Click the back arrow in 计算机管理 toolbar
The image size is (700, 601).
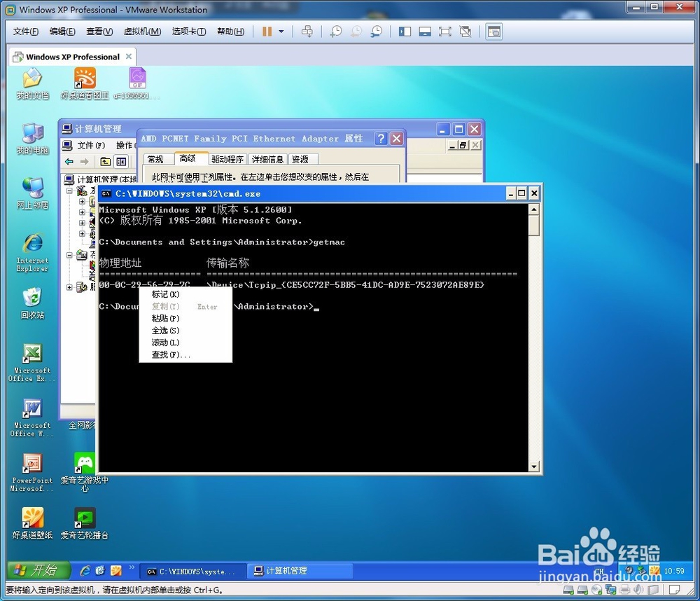click(69, 161)
